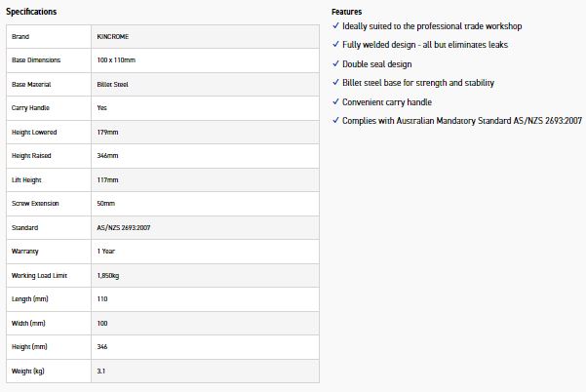Screen dimensions: 586x392
Task: Select the KINCROME brand value cell
Action: pos(114,37)
